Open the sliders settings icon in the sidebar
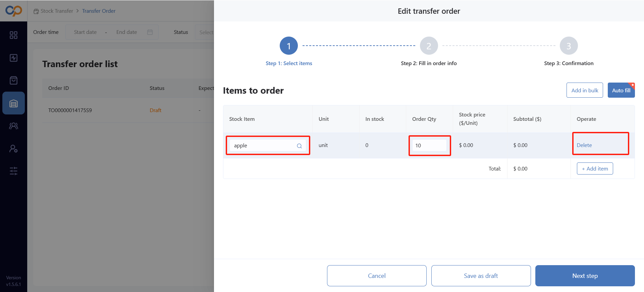This screenshot has height=292, width=644. coord(13,171)
